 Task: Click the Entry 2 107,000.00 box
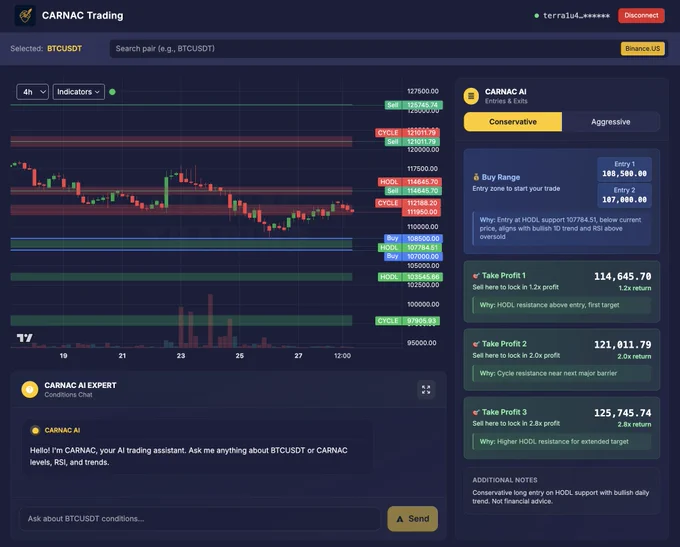624,195
